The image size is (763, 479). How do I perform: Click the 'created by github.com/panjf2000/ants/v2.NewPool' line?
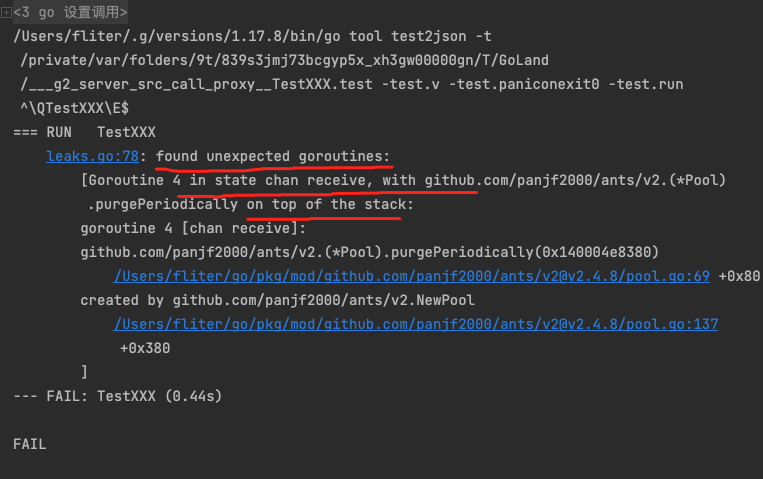(276, 300)
